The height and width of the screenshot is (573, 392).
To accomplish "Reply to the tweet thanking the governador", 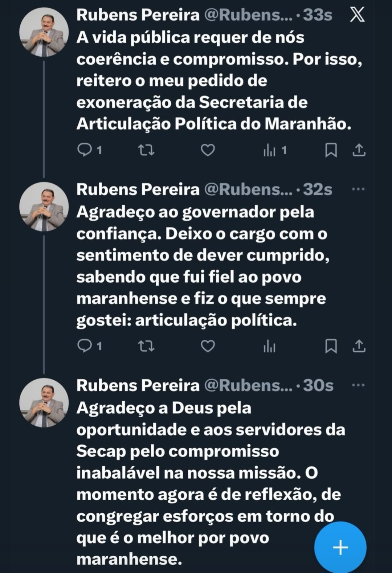I will (x=85, y=346).
